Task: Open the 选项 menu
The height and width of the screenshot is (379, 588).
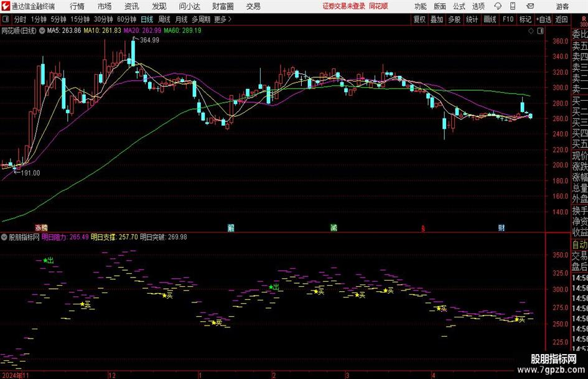Action: [x=478, y=6]
